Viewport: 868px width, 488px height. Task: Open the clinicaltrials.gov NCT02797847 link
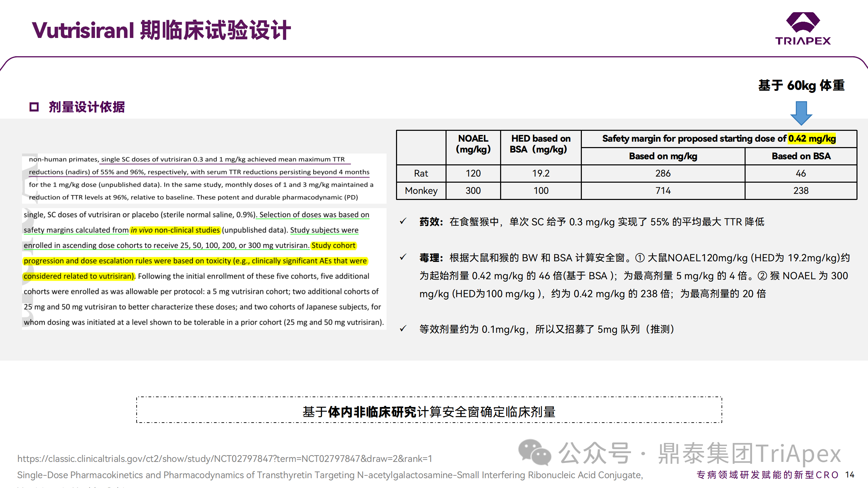tap(225, 459)
